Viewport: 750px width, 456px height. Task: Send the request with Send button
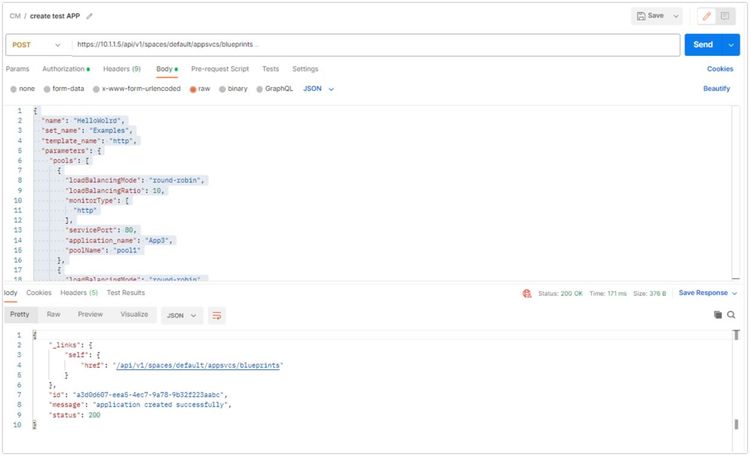point(703,44)
